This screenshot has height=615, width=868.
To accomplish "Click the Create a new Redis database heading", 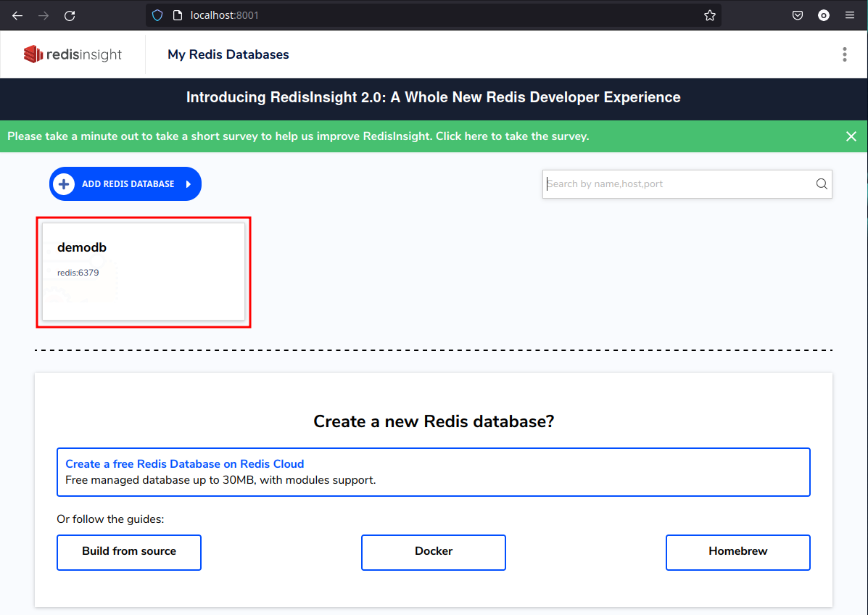I will (x=434, y=421).
